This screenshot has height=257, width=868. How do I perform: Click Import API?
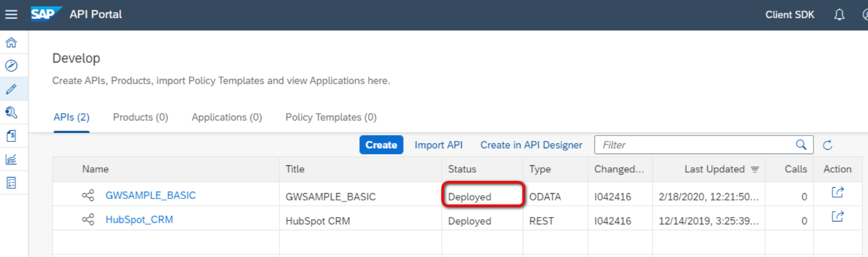tap(438, 145)
